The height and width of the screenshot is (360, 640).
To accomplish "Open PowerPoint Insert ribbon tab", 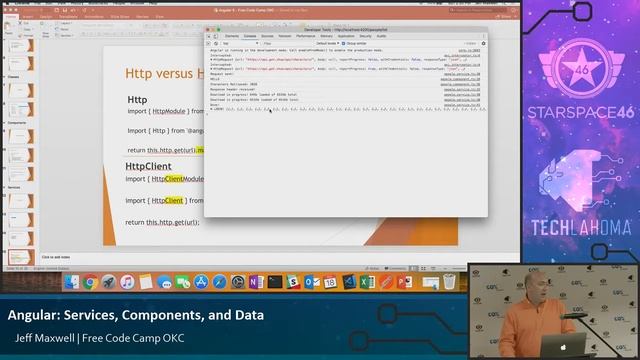I will (28, 17).
